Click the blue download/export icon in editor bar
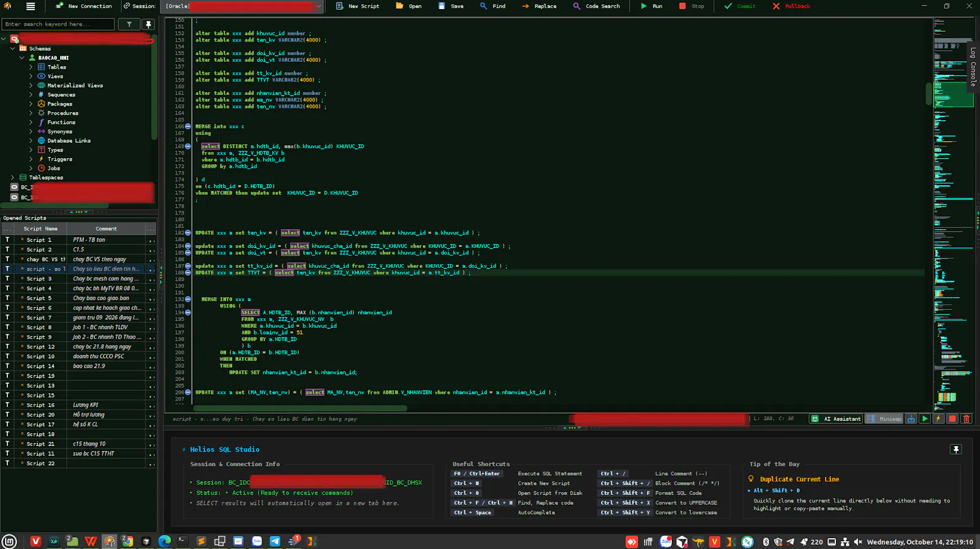980x549 pixels. pos(911,418)
